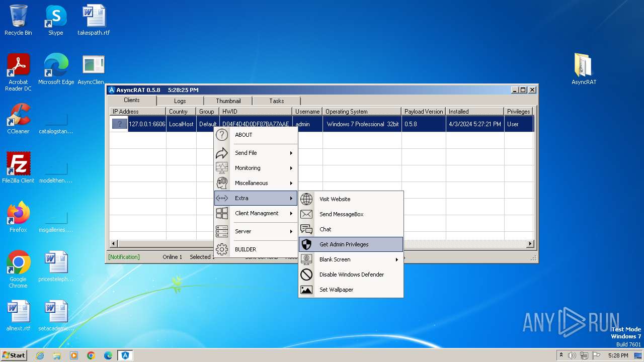Click the Extra dots icon
Viewport: 644px width, 362px height.
(x=222, y=198)
